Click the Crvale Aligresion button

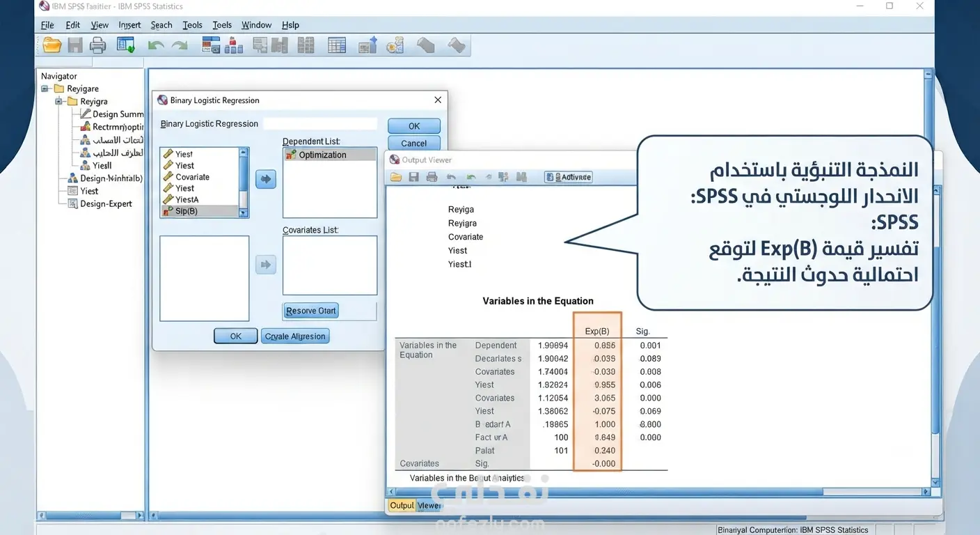295,336
